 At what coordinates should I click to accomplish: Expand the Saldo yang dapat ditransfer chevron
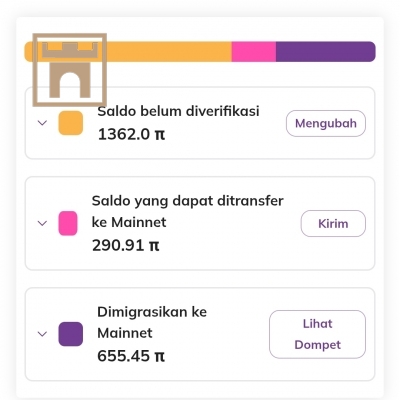(42, 223)
